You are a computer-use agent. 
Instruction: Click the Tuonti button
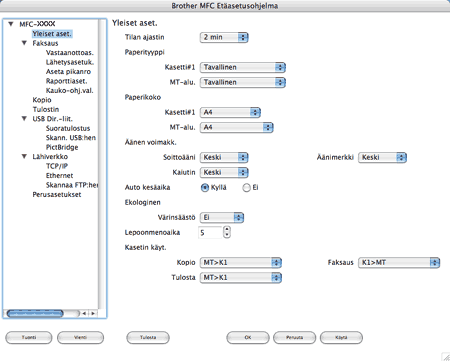pos(29,337)
